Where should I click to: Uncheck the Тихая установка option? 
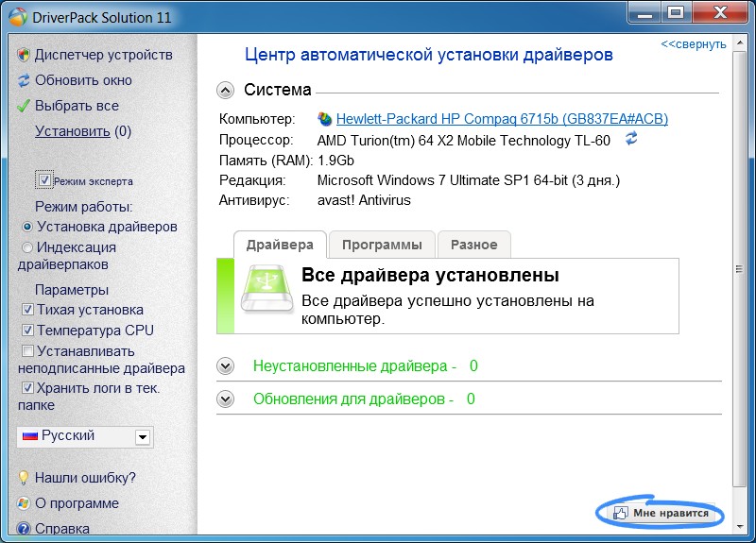27,310
